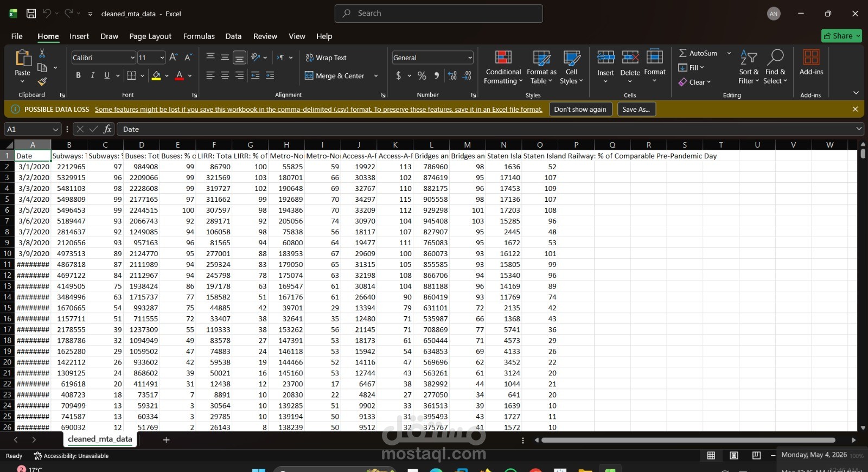Switch to the Insert tab

click(79, 36)
